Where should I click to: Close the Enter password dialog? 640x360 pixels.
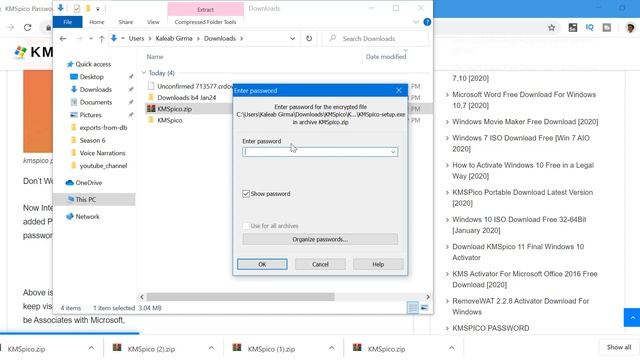coord(399,91)
